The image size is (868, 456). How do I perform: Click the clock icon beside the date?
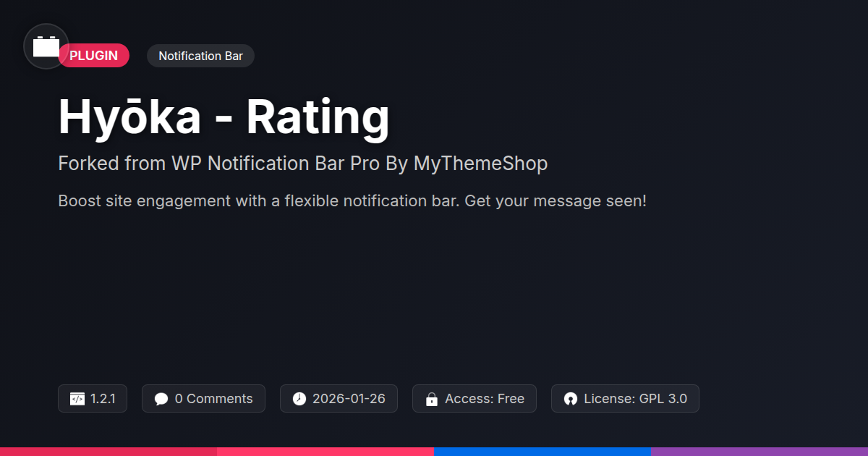pos(299,399)
